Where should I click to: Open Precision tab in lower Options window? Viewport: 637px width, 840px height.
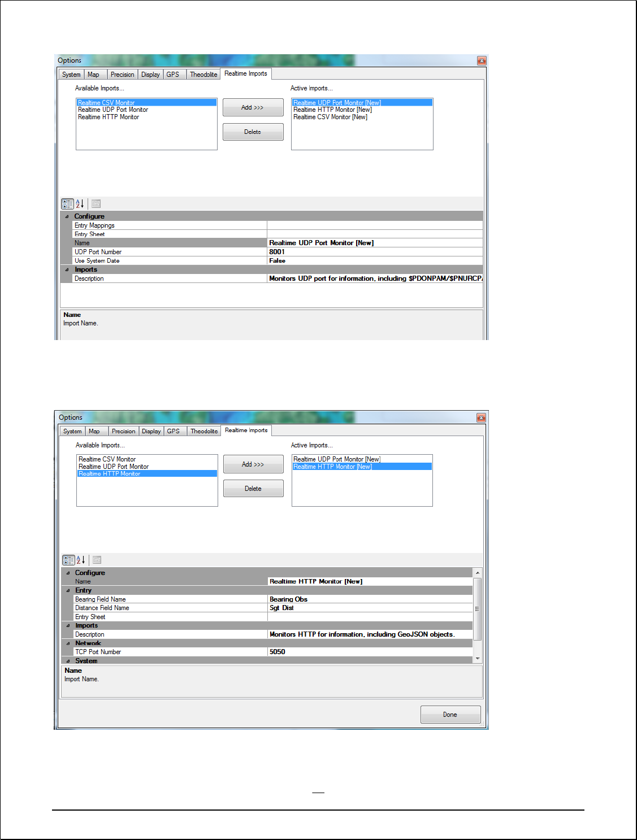pyautogui.click(x=123, y=431)
